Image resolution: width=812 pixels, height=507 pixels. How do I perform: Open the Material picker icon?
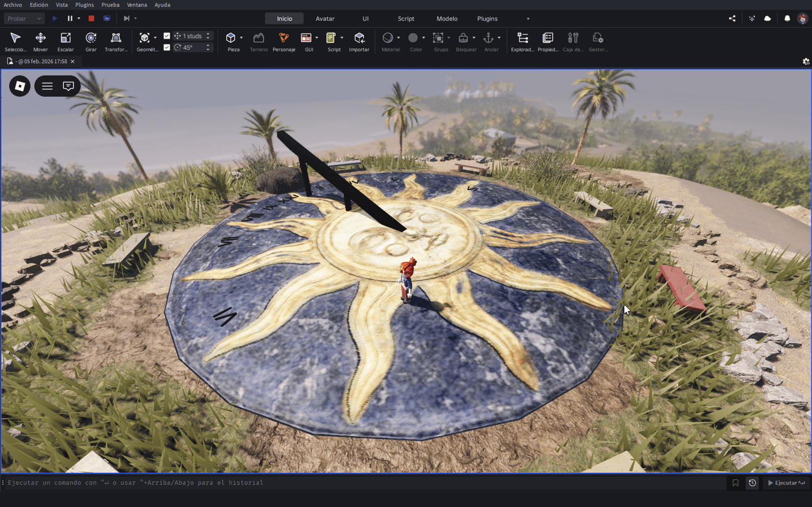click(388, 38)
